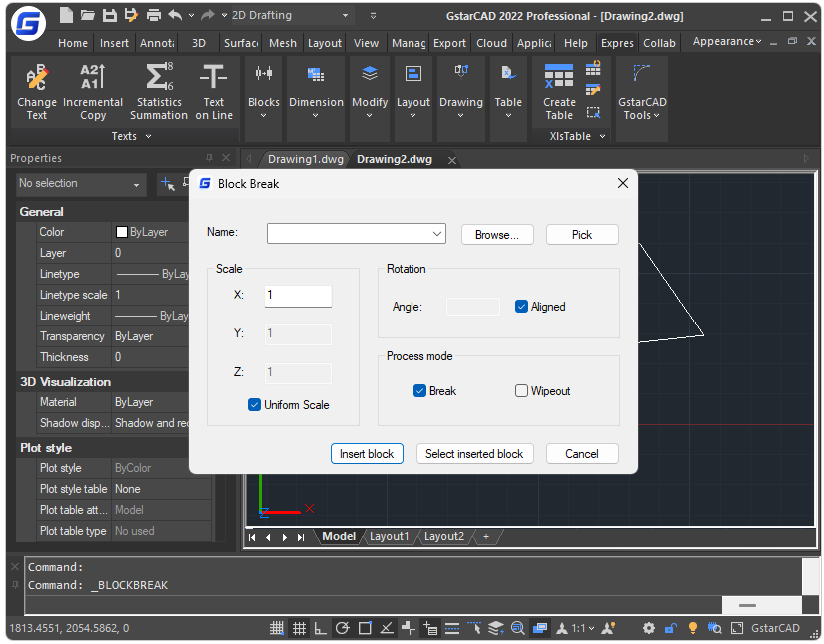Expand the Texts panel title arrow

(x=148, y=136)
